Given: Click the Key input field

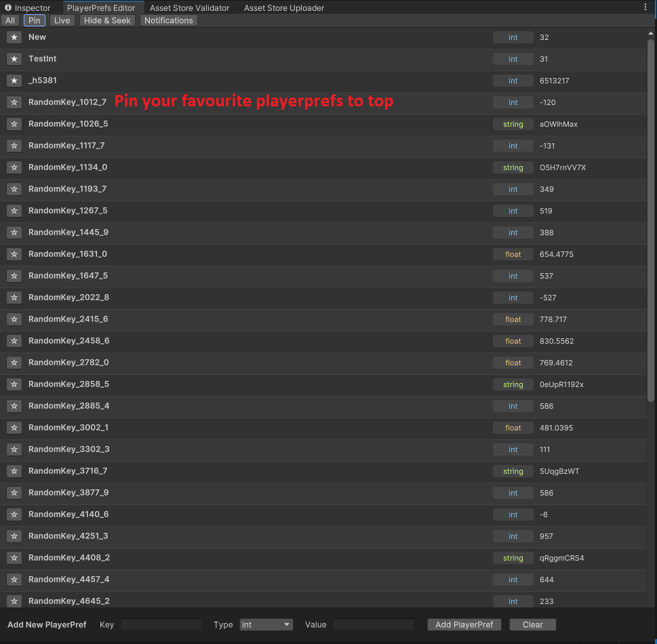Looking at the screenshot, I should (x=161, y=624).
